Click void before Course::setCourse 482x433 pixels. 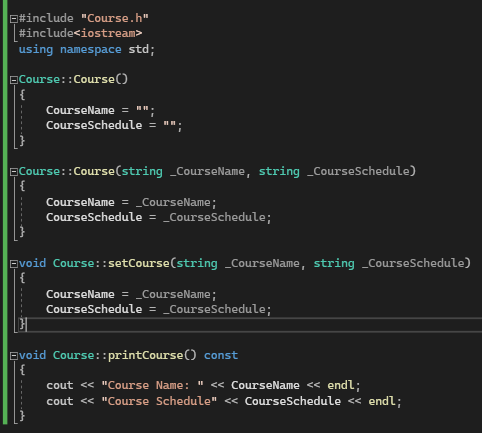(32, 263)
